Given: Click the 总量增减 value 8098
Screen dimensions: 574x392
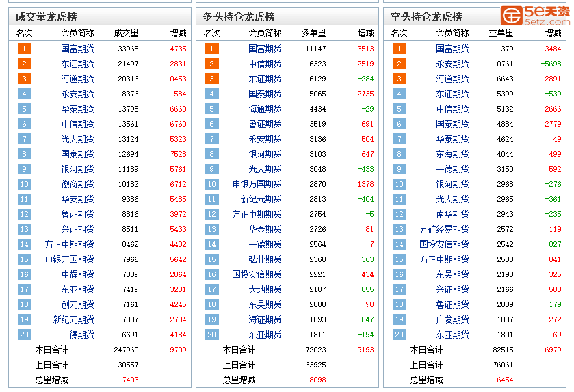Looking at the screenshot, I should (317, 380).
